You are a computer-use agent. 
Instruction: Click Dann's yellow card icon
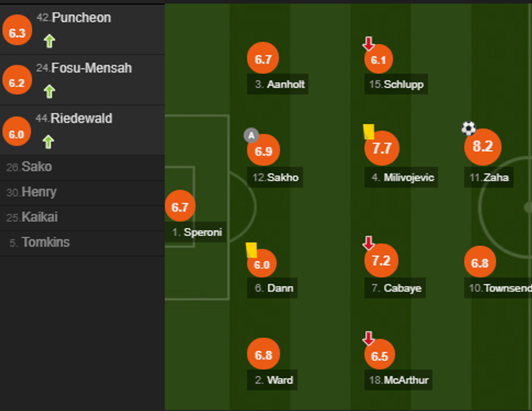tap(251, 249)
